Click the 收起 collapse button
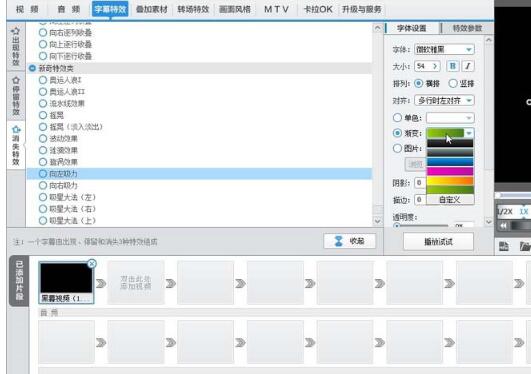Screen dimensions: 531x374 349,241
